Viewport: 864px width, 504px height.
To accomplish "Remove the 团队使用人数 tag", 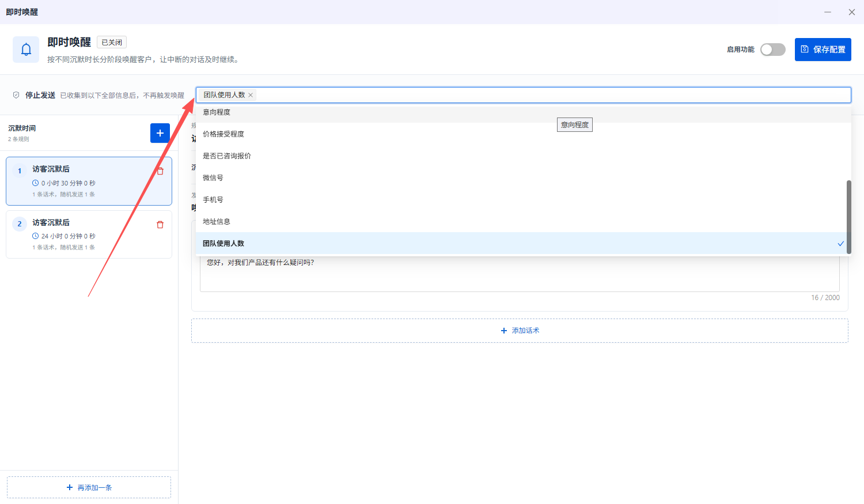I will click(x=251, y=95).
